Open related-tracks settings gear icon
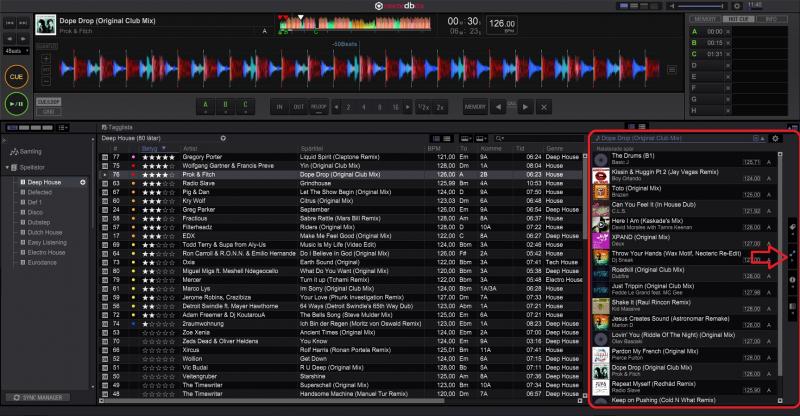The width and height of the screenshot is (800, 416). coord(776,138)
